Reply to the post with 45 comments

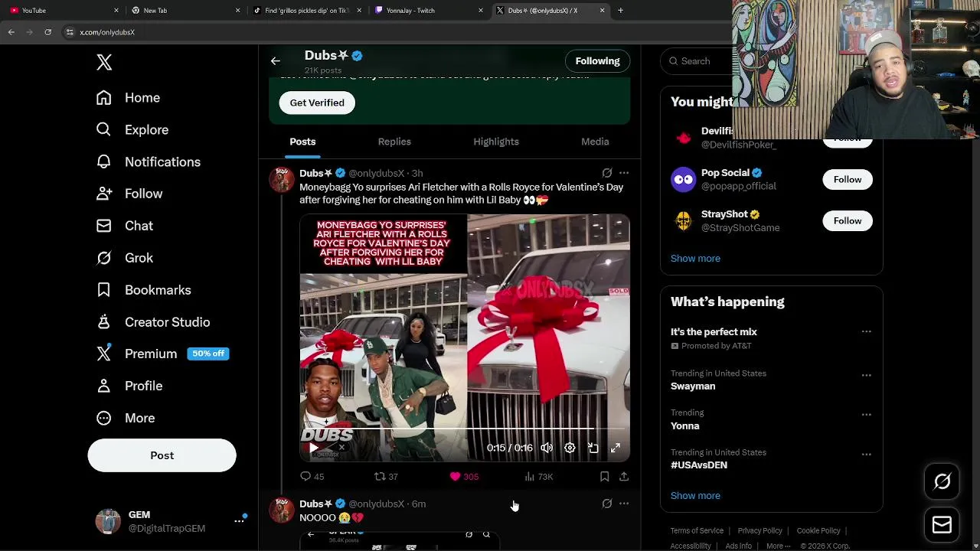click(312, 477)
